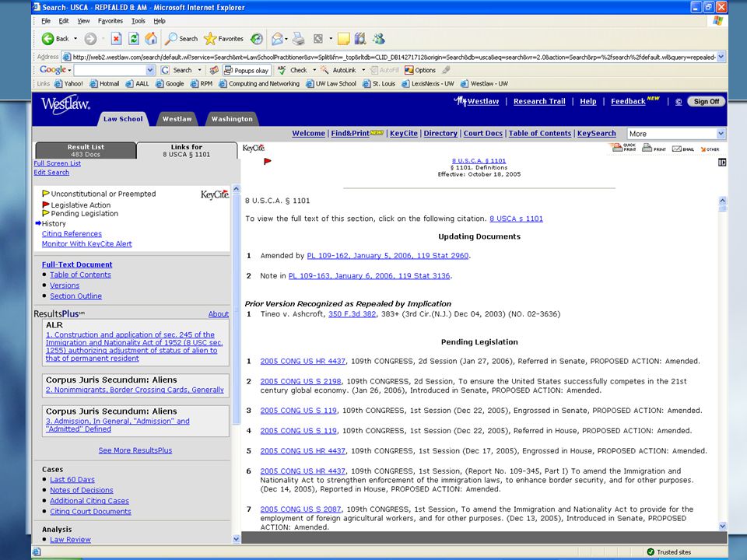Switch to the Westlaw tab beside Law School
747x560 pixels.
177,119
